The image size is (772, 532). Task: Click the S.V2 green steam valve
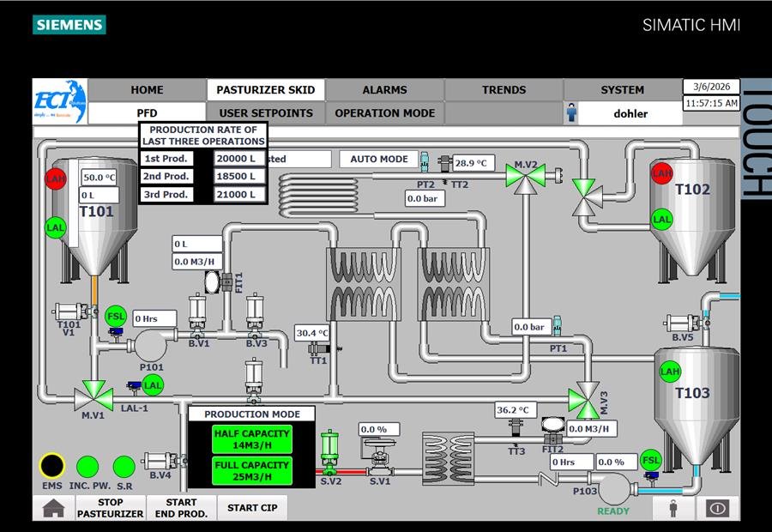[x=329, y=451]
